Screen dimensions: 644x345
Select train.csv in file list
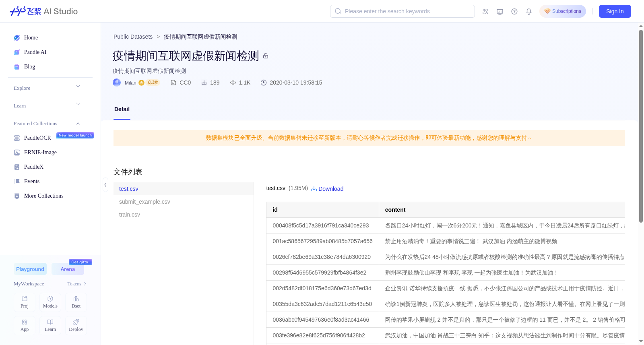pyautogui.click(x=184, y=215)
